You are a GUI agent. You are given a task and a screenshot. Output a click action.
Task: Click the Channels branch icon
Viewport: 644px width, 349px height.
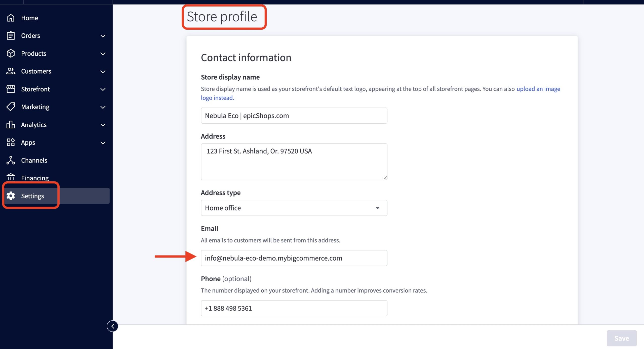11,160
